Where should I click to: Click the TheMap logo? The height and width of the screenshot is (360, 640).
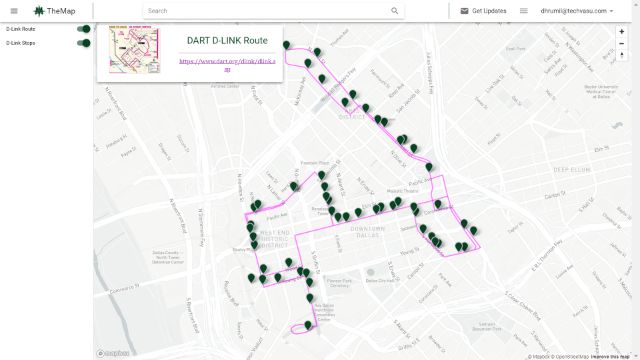click(54, 11)
